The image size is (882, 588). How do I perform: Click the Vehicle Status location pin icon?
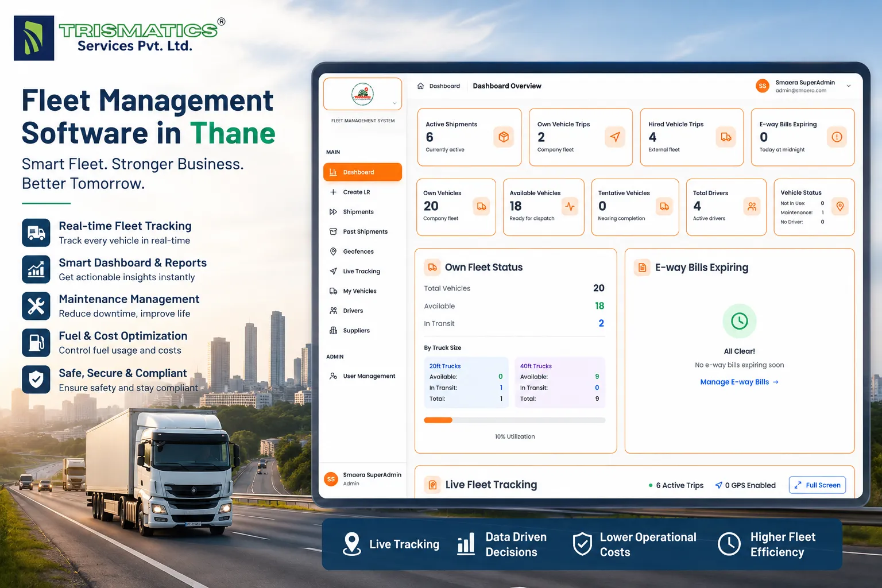[840, 206]
